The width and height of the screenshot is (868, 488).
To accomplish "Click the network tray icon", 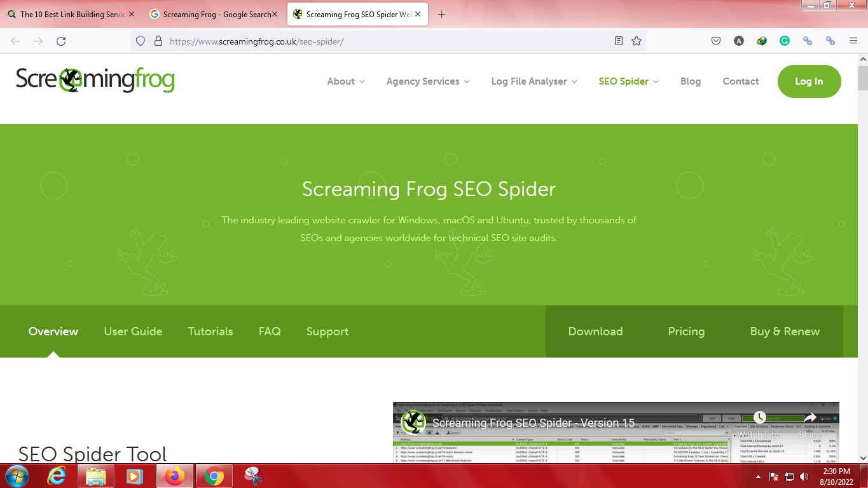I will (x=789, y=477).
